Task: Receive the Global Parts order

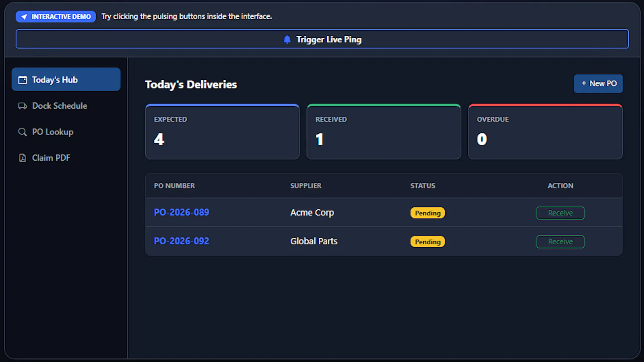Action: (560, 242)
